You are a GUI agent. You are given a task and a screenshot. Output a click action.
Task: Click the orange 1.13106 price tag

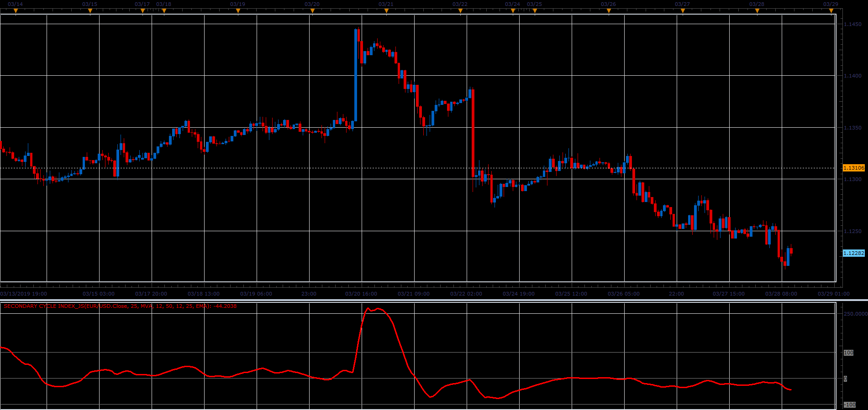click(x=853, y=168)
